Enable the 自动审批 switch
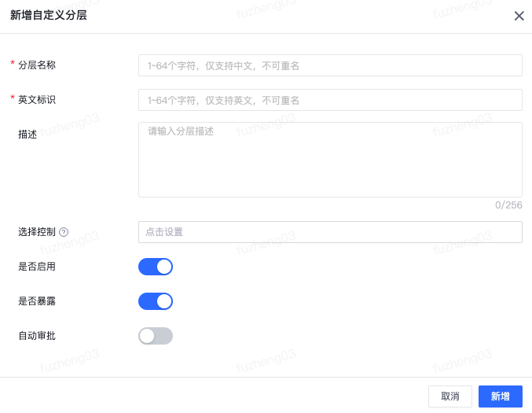 pyautogui.click(x=156, y=336)
